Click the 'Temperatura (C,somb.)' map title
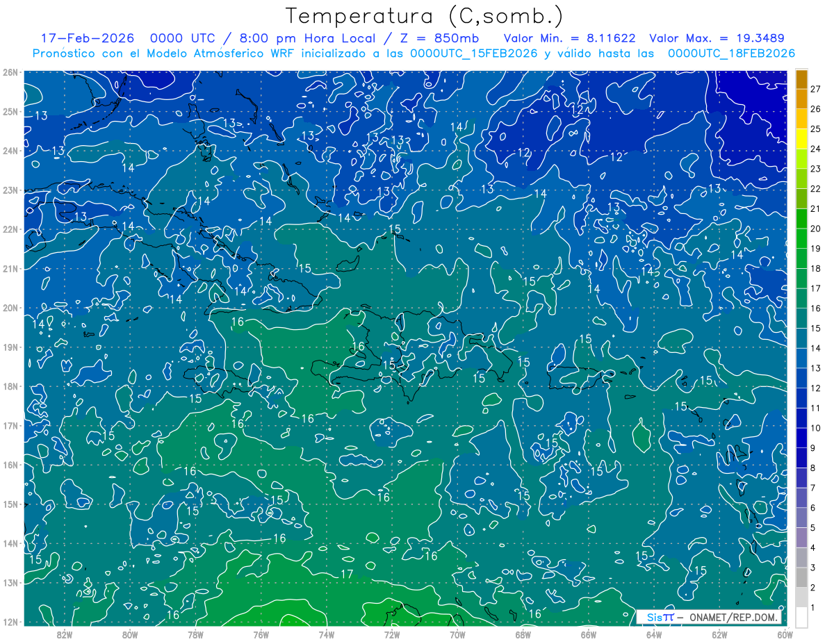 [x=425, y=16]
